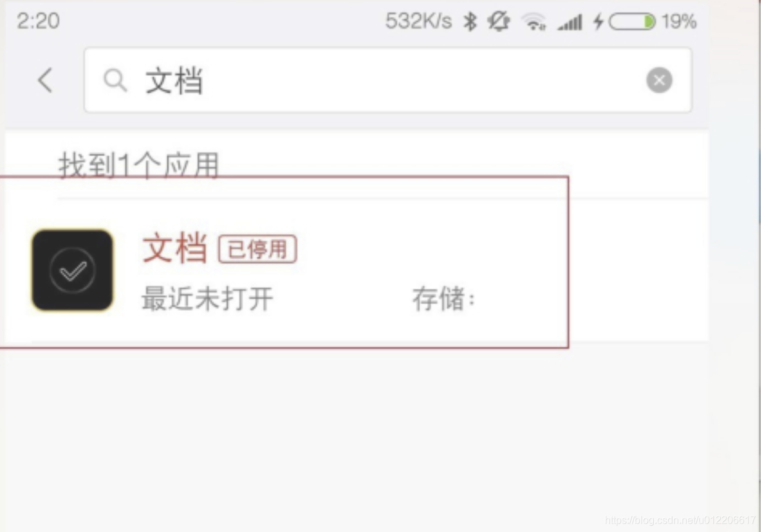Tap the Bluetooth status bar icon
Image resolution: width=762 pixels, height=532 pixels.
click(x=469, y=21)
